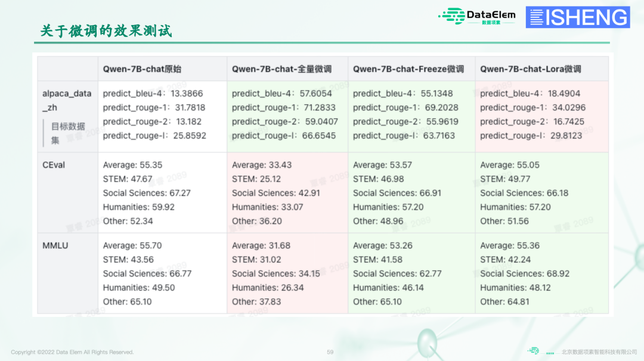Image resolution: width=644 pixels, height=361 pixels.
Task: Select STEM: 46.98 text
Action: click(x=378, y=179)
